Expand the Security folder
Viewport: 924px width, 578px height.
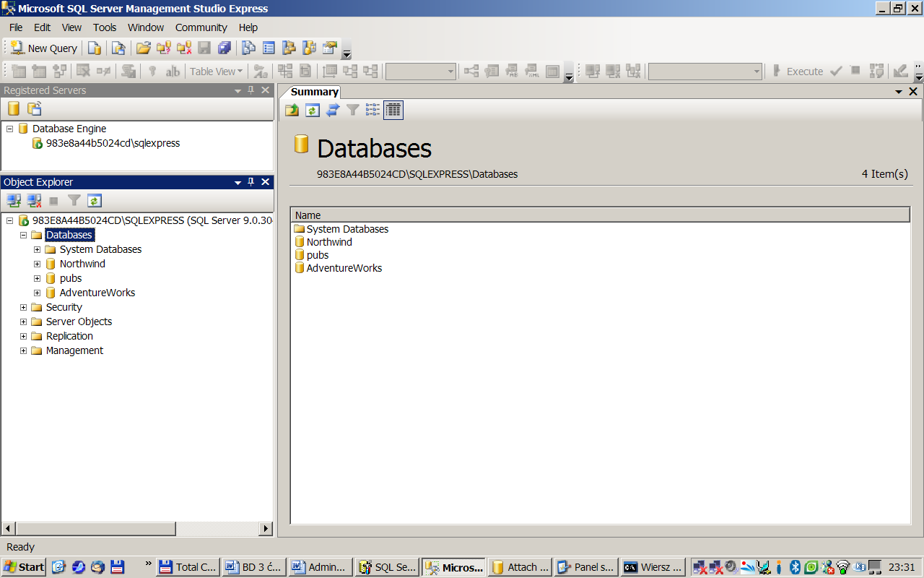click(x=23, y=307)
